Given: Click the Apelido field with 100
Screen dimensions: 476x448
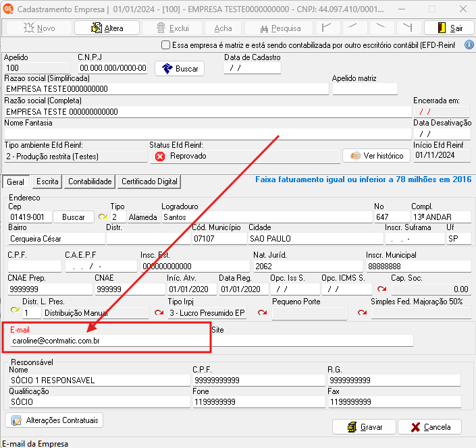Looking at the screenshot, I should (x=36, y=68).
